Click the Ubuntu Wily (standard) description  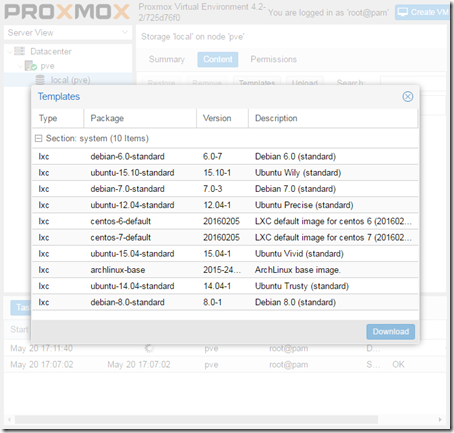(x=298, y=173)
